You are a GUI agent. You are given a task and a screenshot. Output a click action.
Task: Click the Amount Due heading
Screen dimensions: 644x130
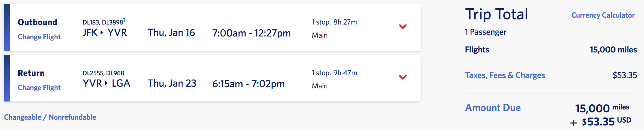(493, 108)
